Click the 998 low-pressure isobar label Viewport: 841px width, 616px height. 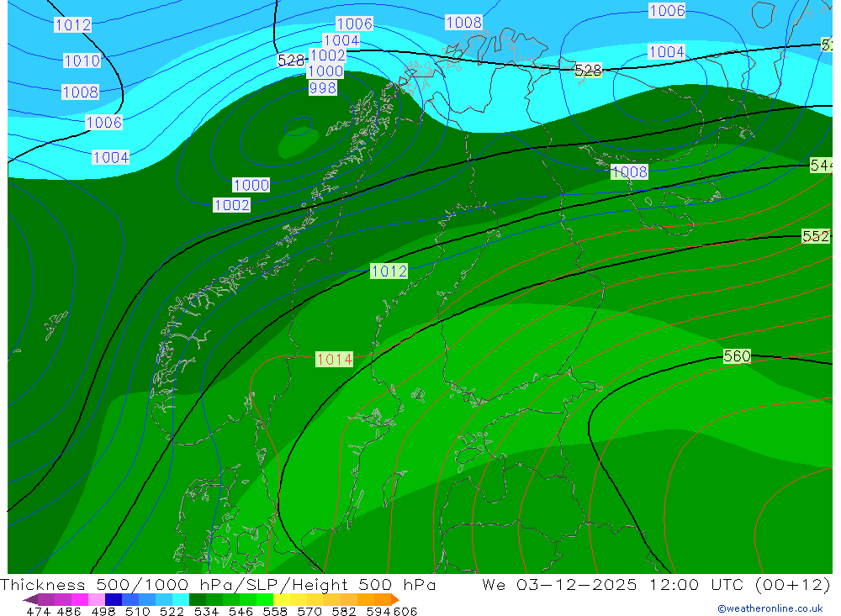point(322,87)
